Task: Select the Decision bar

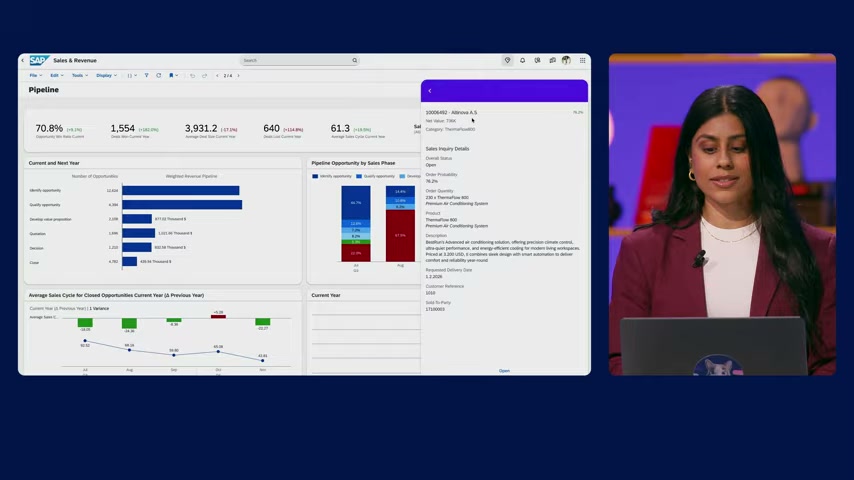Action: coord(137,247)
